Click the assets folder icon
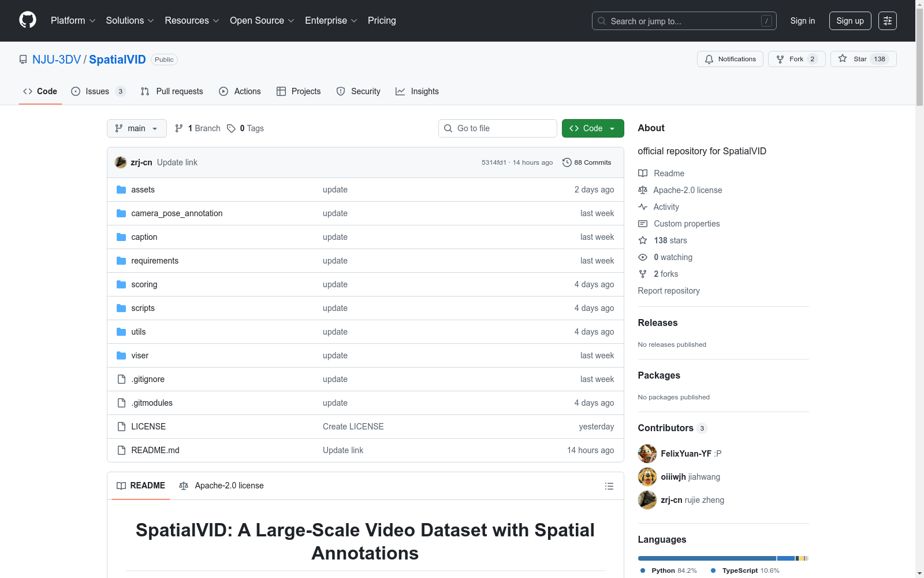Screen dimensions: 924x578 (x=121, y=190)
